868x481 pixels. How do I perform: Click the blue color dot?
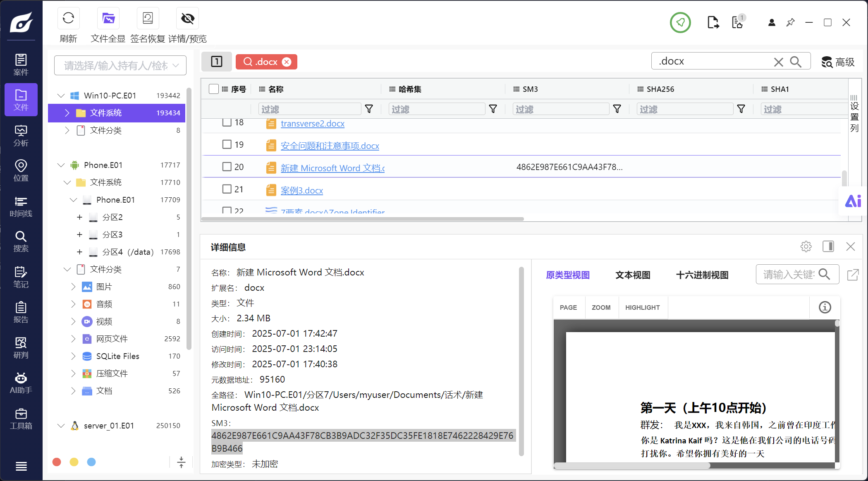pyautogui.click(x=91, y=462)
